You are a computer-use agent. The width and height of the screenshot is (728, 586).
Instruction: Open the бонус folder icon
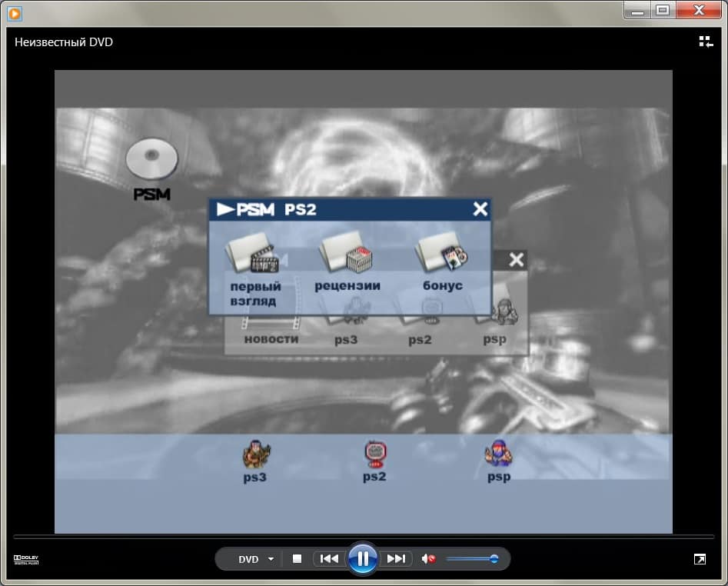[443, 262]
